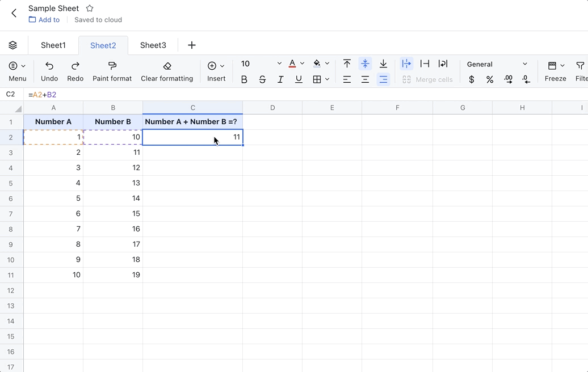Open the borders style dropdown
Screen dimensions: 588x372
point(327,79)
